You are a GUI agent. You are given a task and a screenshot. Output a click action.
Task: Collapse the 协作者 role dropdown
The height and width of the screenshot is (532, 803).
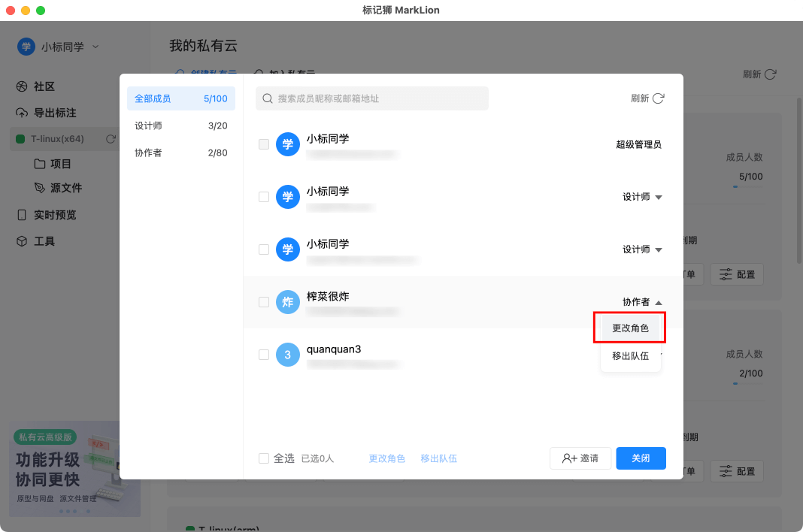click(642, 302)
